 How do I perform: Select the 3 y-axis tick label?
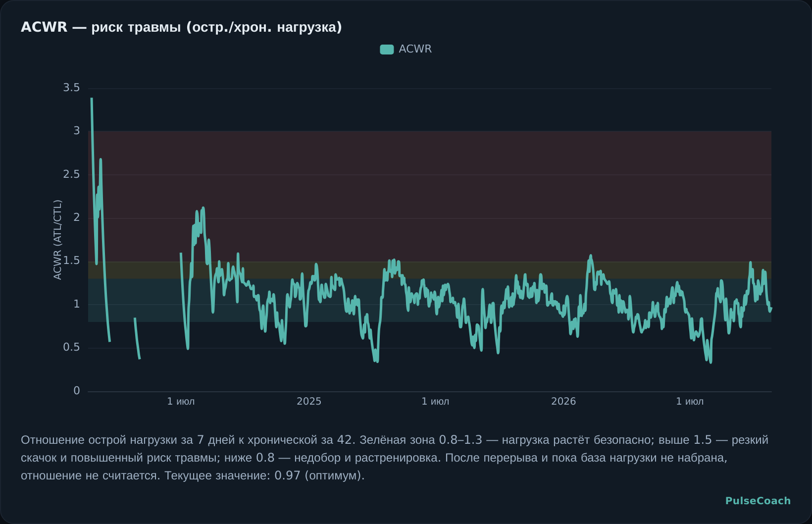tap(77, 131)
